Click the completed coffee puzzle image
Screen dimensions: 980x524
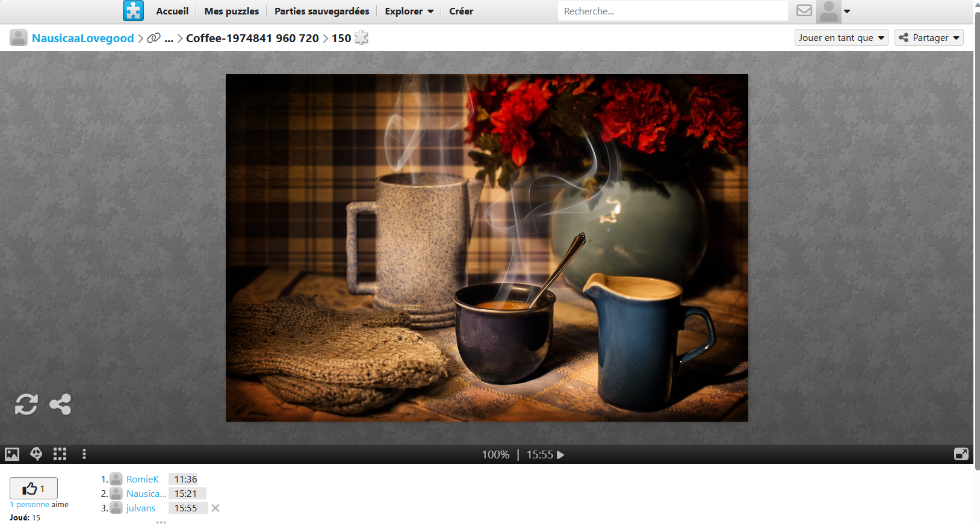487,248
